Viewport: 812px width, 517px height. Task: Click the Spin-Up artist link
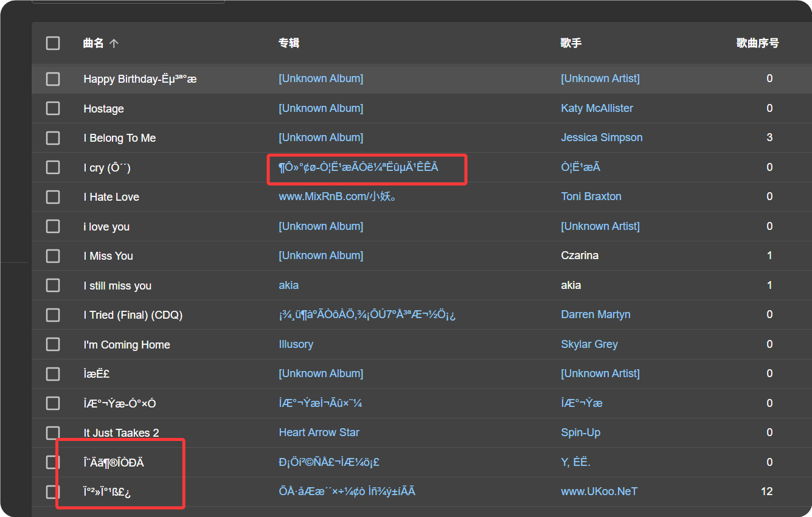(x=580, y=432)
